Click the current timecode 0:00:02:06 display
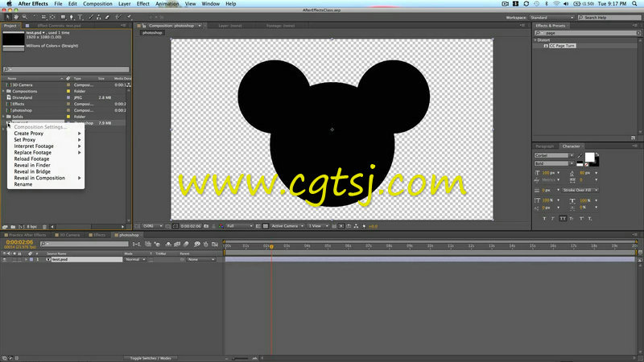 pyautogui.click(x=19, y=242)
